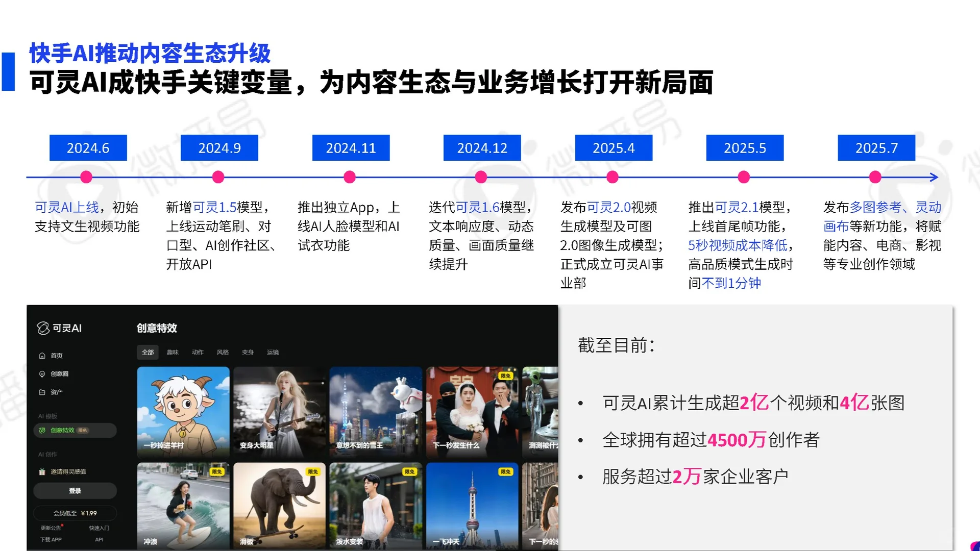This screenshot has height=551, width=980.
Task: Switch to the 动作 tab
Action: (x=198, y=352)
